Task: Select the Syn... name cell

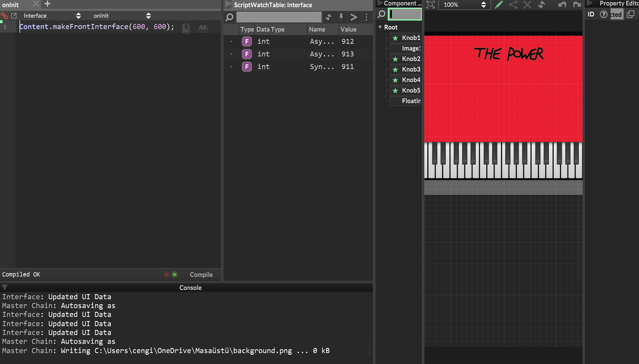Action: (x=322, y=66)
